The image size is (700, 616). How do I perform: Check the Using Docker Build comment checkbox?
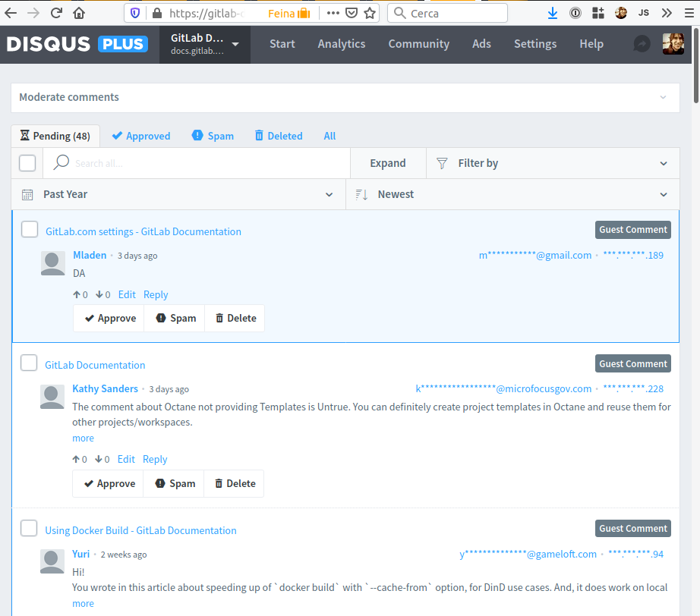[x=29, y=528]
